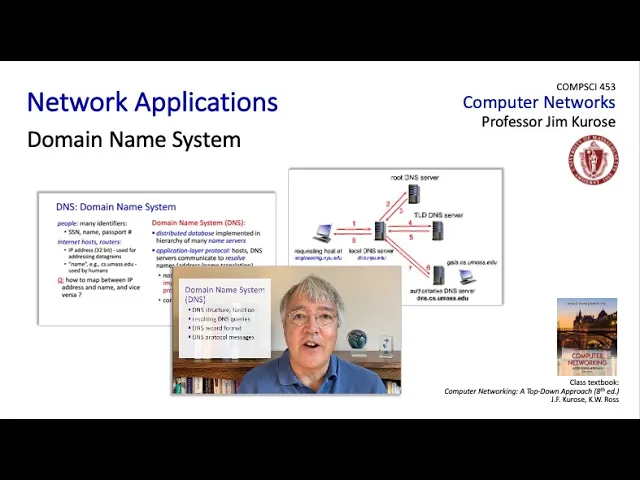Click 'people: many identifiers:' line

click(92, 223)
